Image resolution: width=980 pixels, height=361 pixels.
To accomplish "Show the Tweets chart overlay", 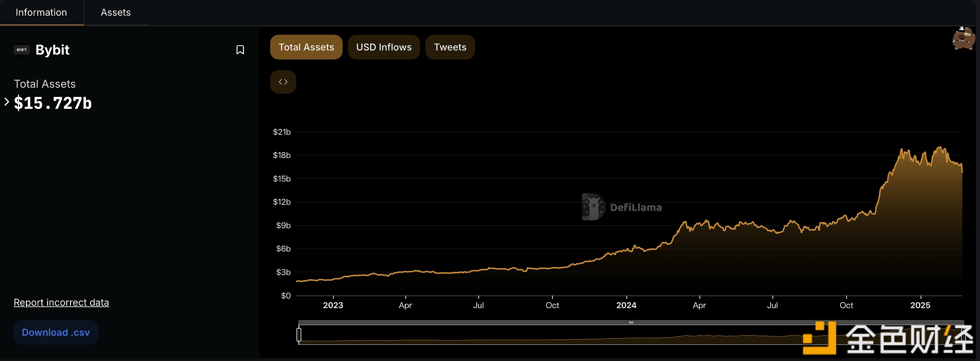I will tap(450, 47).
